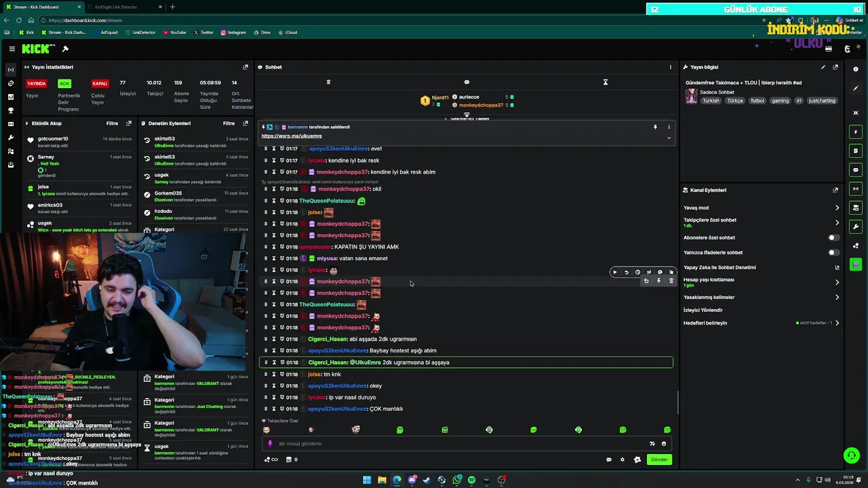Click the wrench icon in the right sidebar
This screenshot has width=868, height=488.
pyautogui.click(x=856, y=226)
